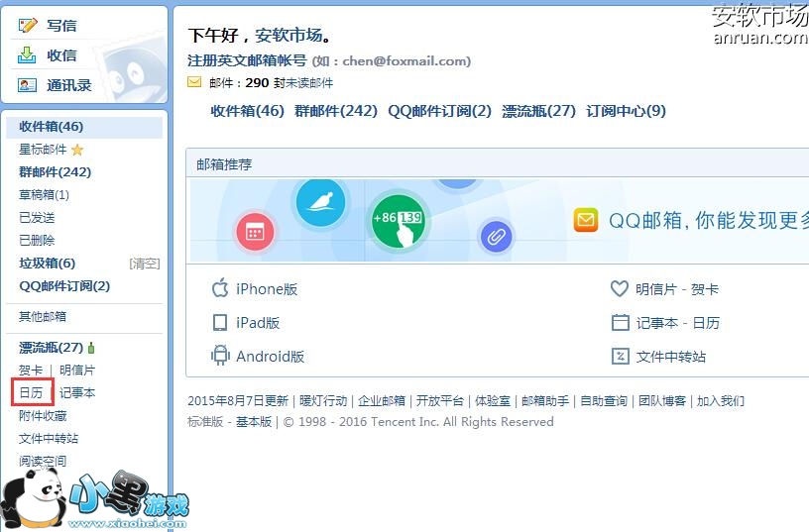Open 贺卡 in the sidebar

coord(31,371)
